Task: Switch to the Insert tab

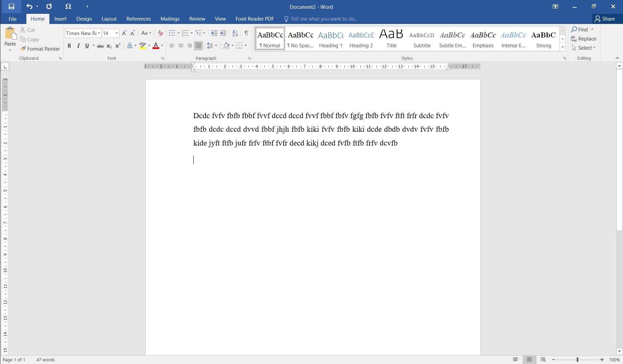Action: [x=61, y=19]
